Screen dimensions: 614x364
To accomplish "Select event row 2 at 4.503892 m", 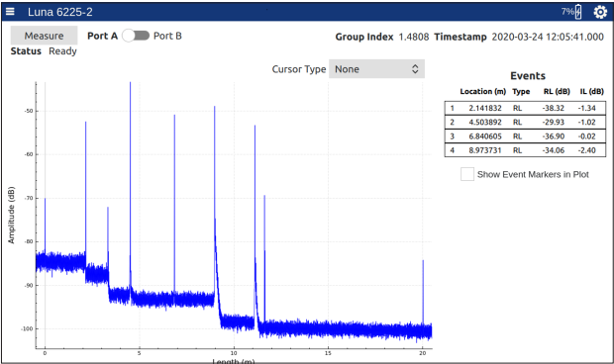I will point(525,123).
